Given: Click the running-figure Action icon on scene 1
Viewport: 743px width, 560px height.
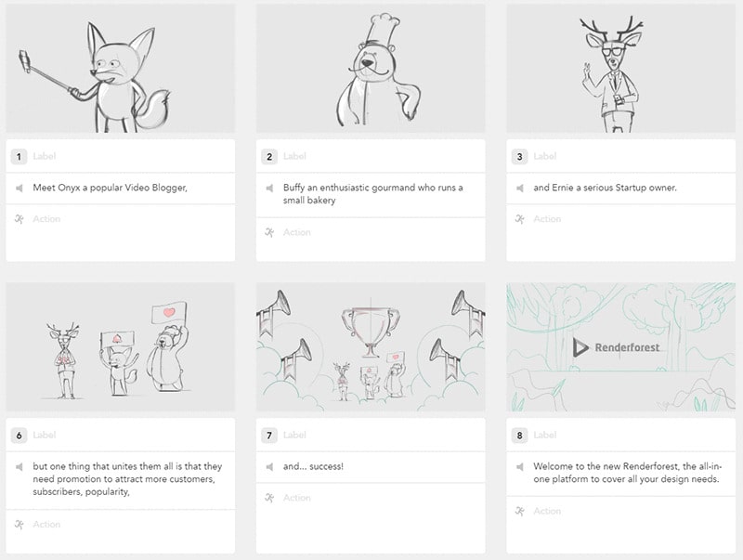Looking at the screenshot, I should point(20,219).
